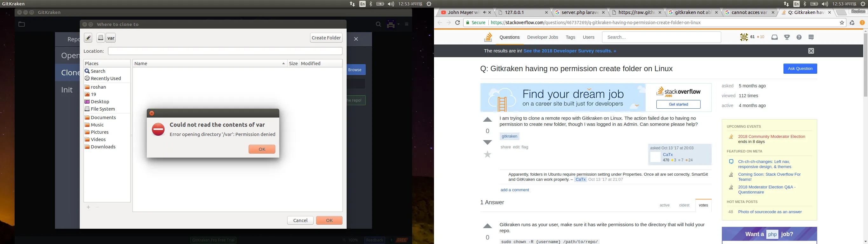Click OK in the permission denied error dialog
Viewport: 868px width, 244px height.
(262, 149)
